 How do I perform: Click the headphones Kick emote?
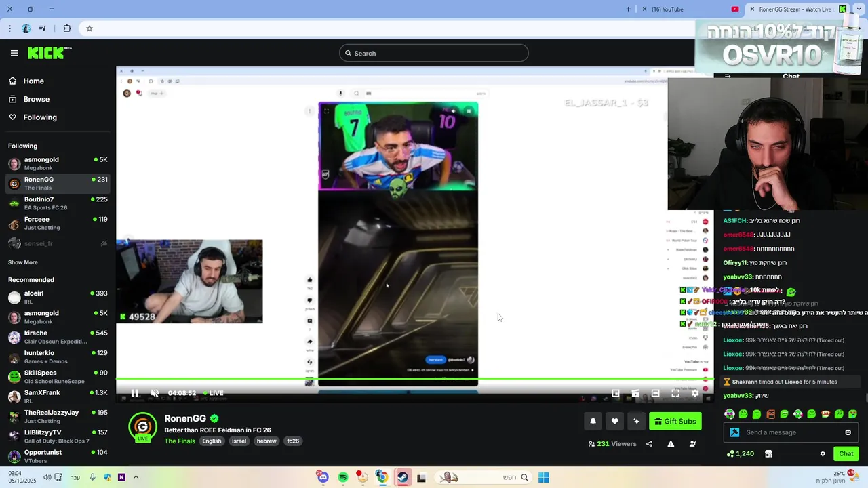point(730,414)
